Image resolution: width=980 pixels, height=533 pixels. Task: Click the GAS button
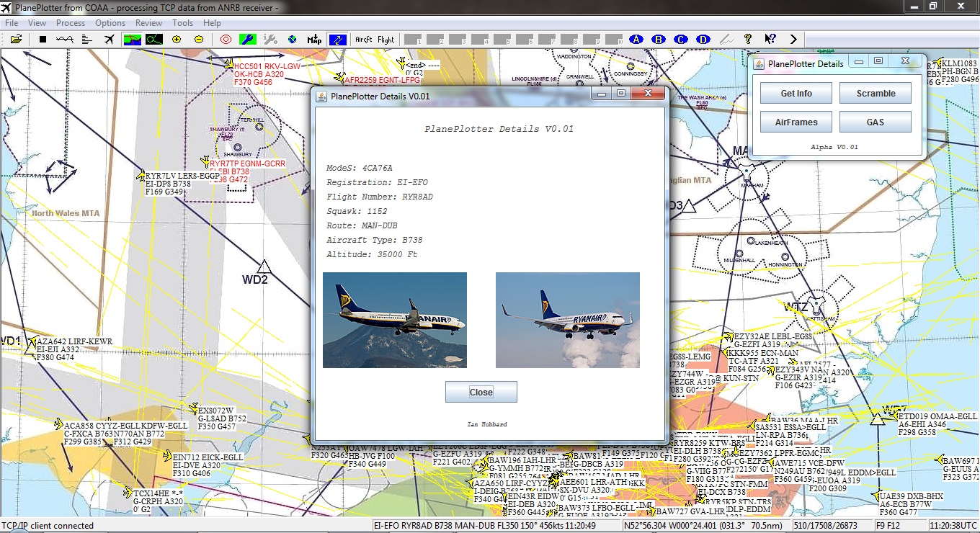(x=876, y=122)
